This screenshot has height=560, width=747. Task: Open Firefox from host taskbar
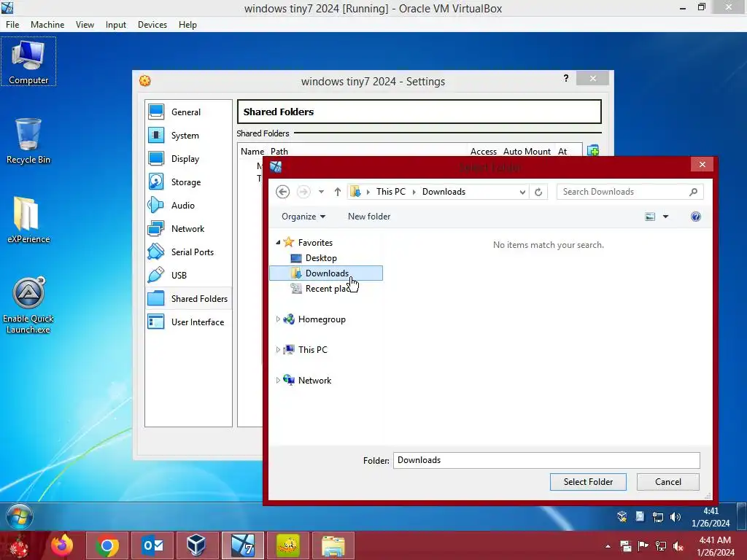click(x=62, y=545)
